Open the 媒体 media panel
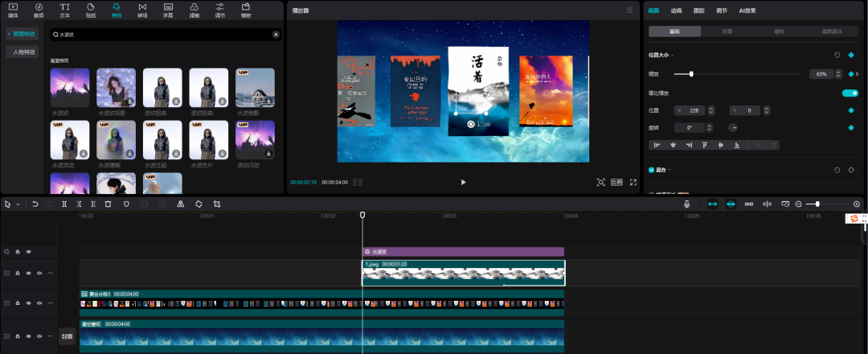The width and height of the screenshot is (868, 354). click(13, 10)
